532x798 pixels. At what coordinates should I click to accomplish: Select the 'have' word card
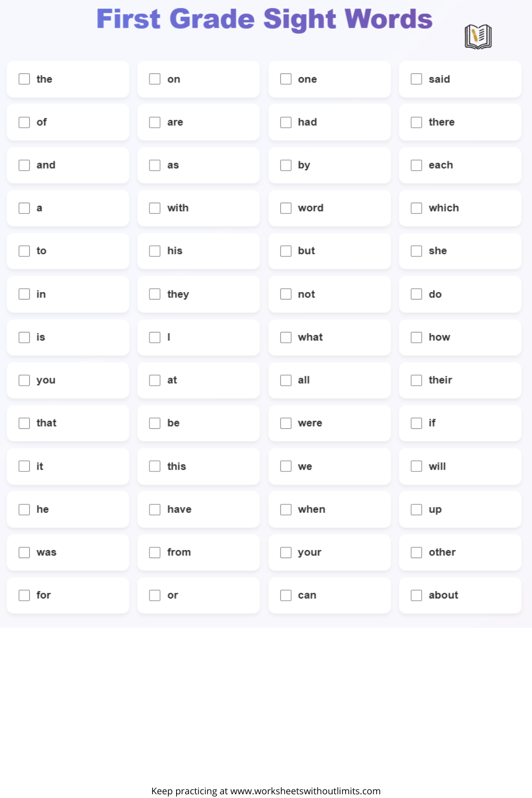point(198,509)
